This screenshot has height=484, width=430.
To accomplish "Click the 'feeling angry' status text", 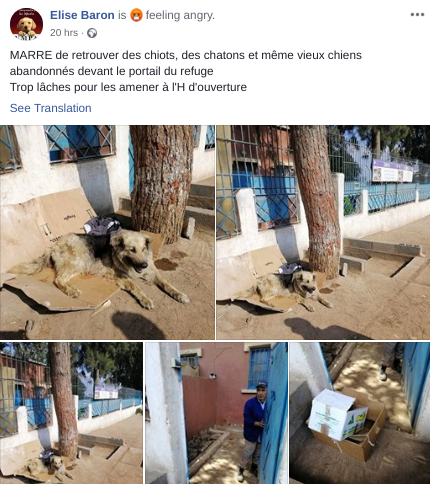I will 180,15.
